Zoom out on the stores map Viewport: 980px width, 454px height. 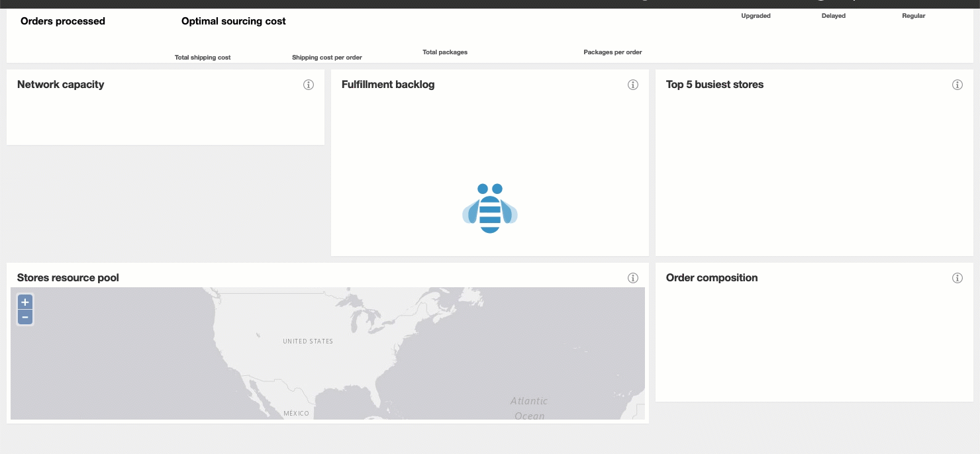point(25,317)
